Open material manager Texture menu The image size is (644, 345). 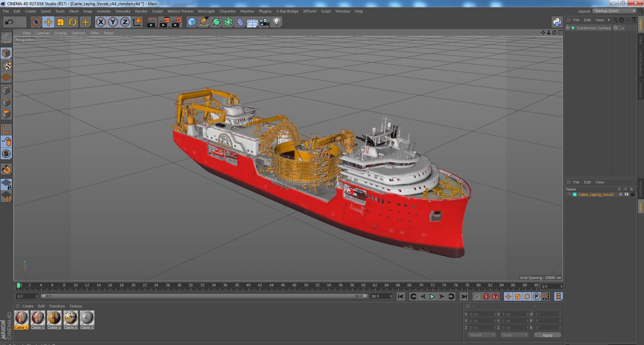[75, 306]
